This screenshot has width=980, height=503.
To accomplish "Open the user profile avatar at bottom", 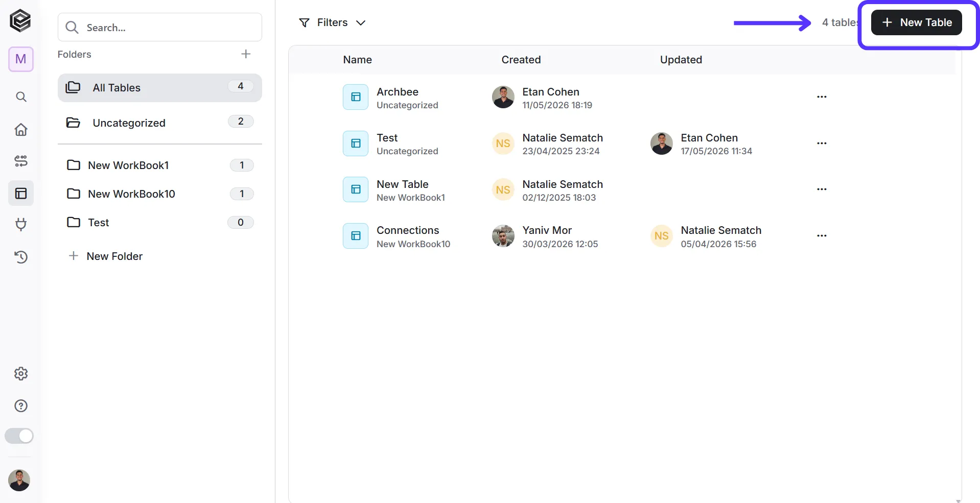I will [19, 480].
